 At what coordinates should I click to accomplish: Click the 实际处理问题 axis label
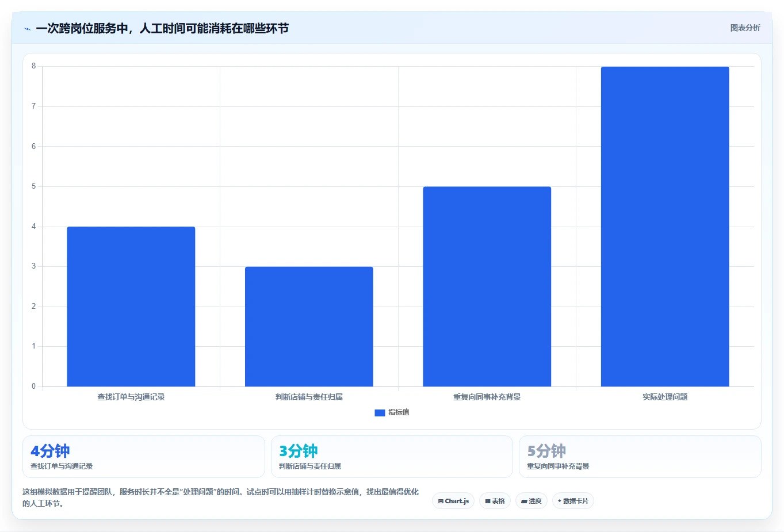tap(665, 397)
